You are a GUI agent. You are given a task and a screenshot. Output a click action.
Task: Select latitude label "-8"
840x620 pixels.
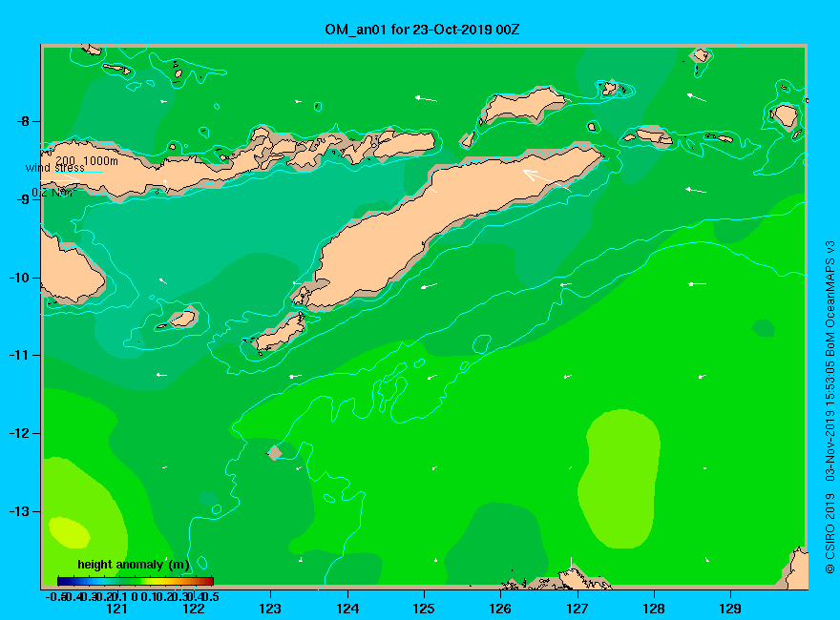21,121
